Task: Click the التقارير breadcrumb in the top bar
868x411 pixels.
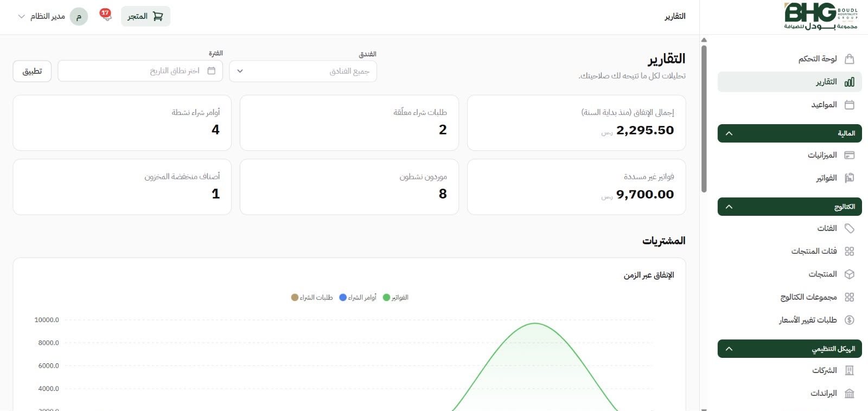Action: pyautogui.click(x=675, y=16)
